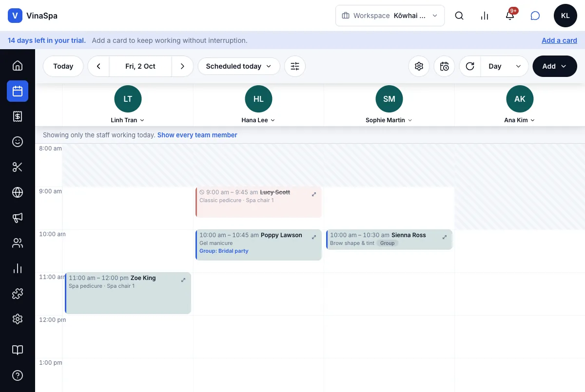Expand the cancelled Lucy Scott appointment
585x392 pixels.
314,194
